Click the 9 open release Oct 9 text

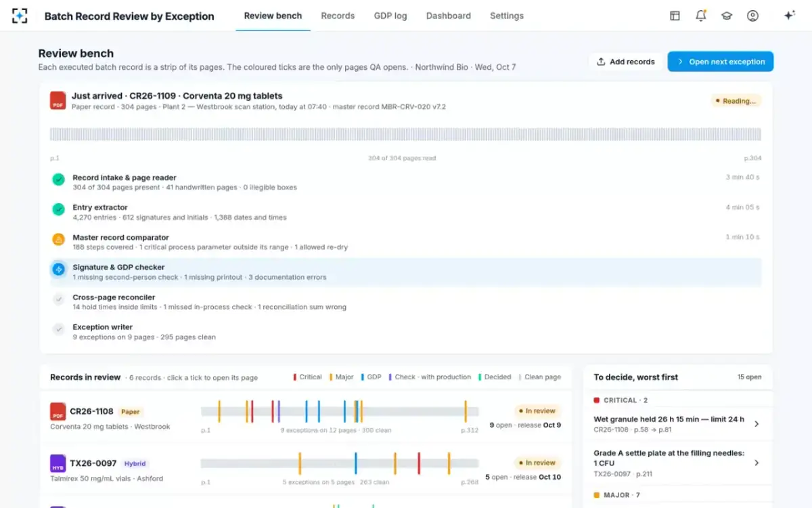click(x=525, y=425)
